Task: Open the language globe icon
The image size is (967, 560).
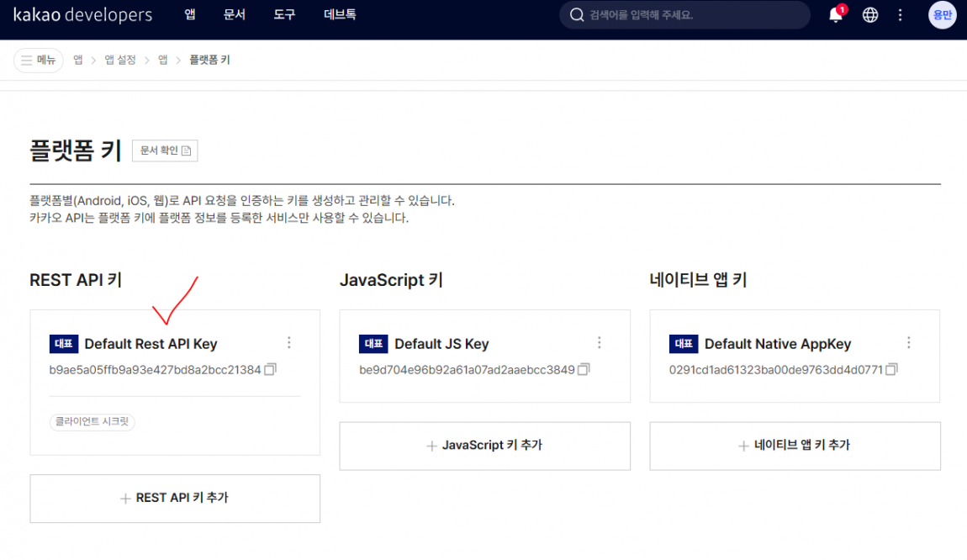Action: [870, 15]
